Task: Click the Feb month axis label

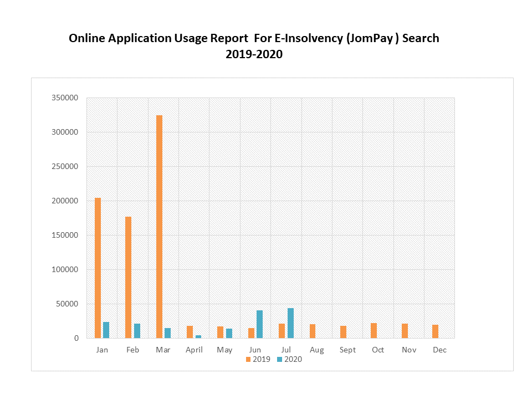Action: coord(132,350)
